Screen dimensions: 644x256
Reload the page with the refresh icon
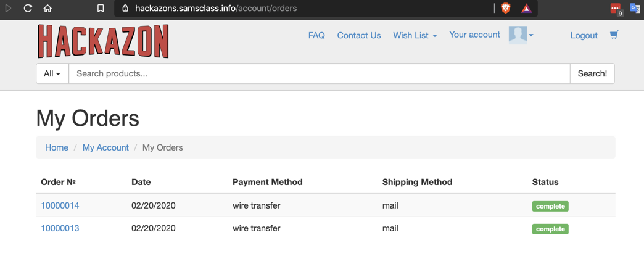(x=28, y=9)
